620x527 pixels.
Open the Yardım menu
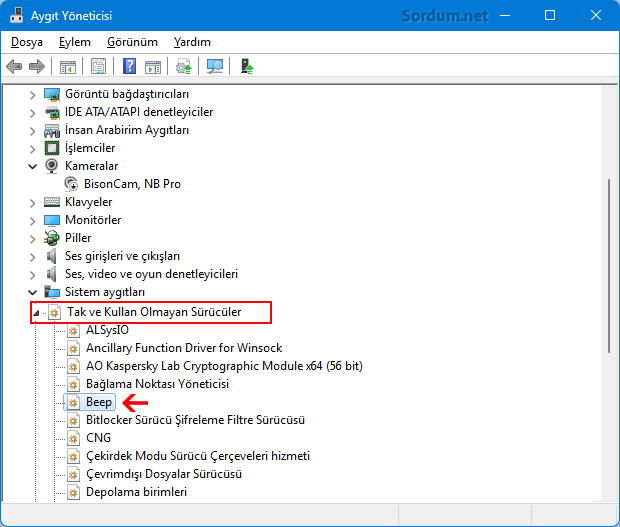click(192, 42)
